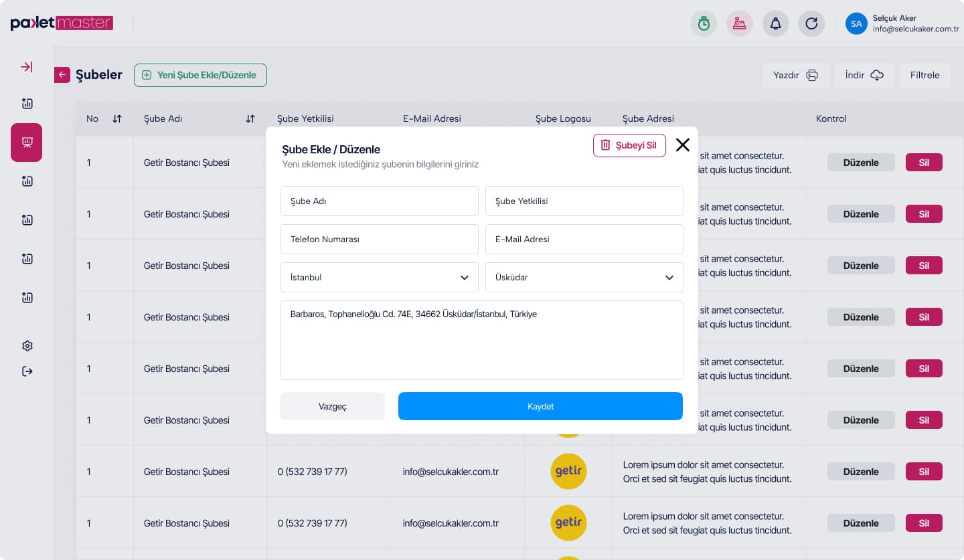Sort by the No column arrows
Screen dimensions: 964x560
pos(117,118)
